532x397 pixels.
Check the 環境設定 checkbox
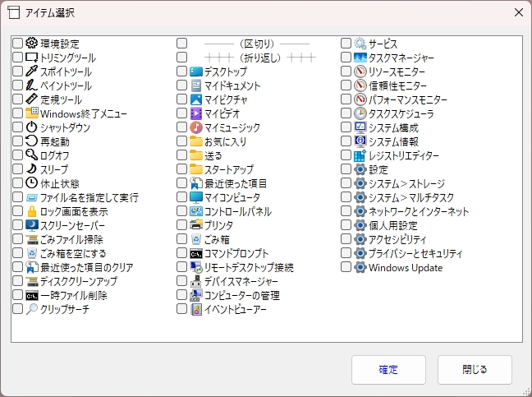17,43
